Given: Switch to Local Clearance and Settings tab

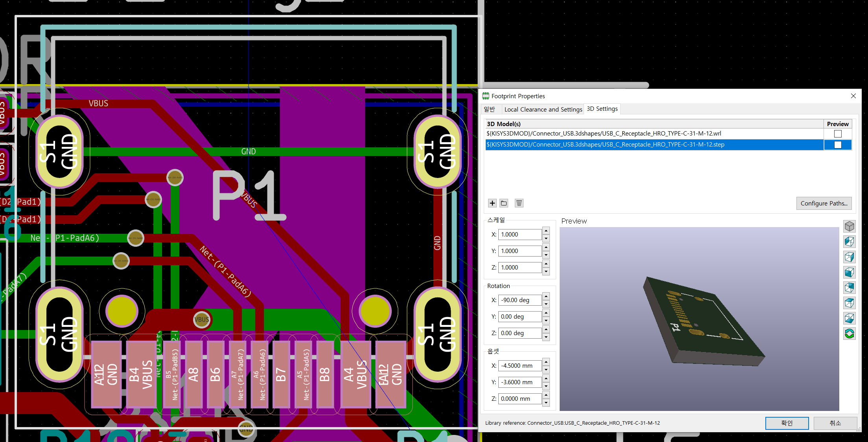Looking at the screenshot, I should click(543, 109).
